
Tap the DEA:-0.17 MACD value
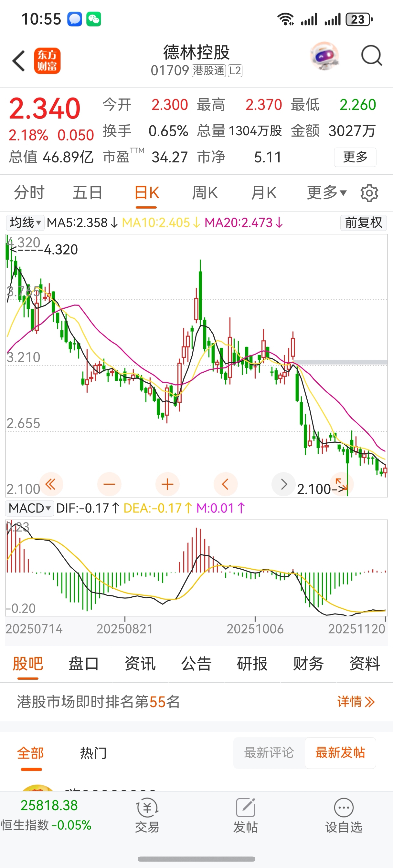pyautogui.click(x=158, y=508)
